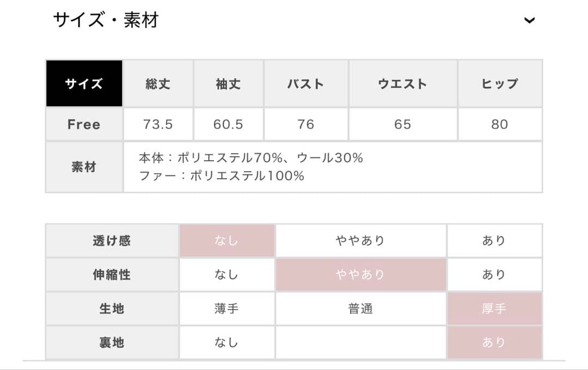The image size is (588, 370).
Task: Click なし in the 伸縮性 row
Action: 226,275
